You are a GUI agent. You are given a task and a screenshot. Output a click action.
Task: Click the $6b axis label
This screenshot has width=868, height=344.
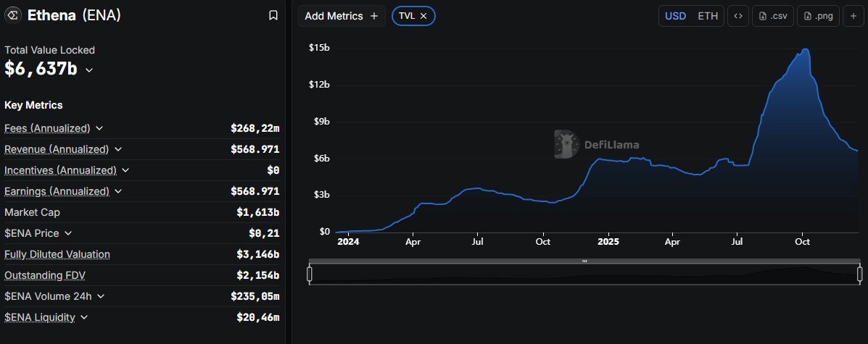pyautogui.click(x=322, y=159)
